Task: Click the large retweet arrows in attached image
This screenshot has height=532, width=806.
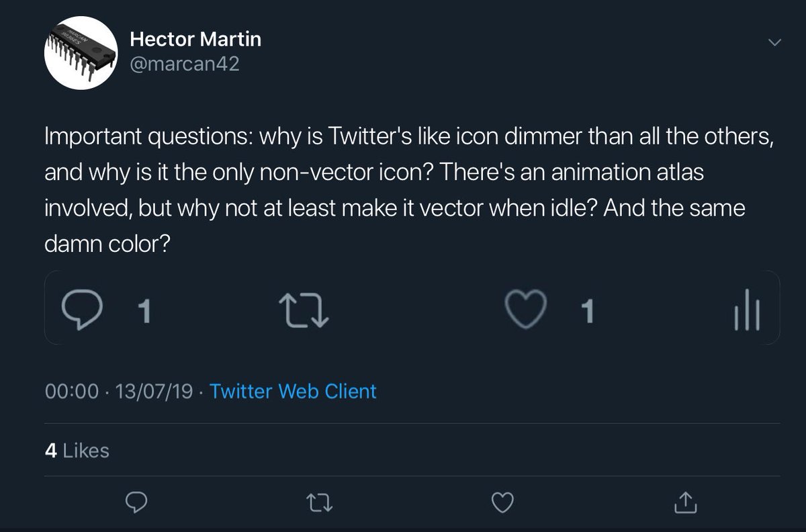Action: pyautogui.click(x=304, y=312)
